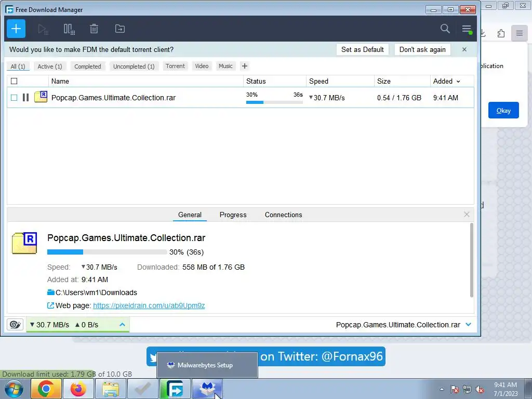The image size is (532, 399).
Task: Filter downloads by Music tag
Action: click(225, 66)
